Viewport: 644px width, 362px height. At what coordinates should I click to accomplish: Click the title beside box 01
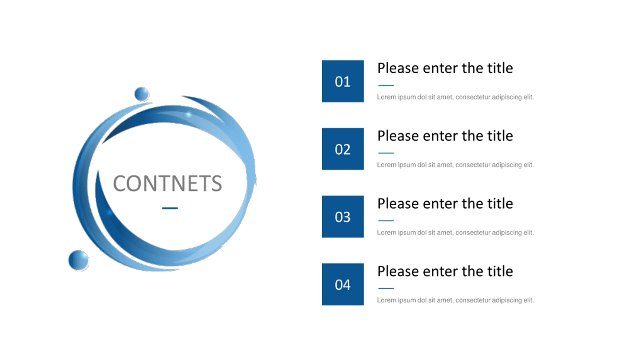(445, 68)
